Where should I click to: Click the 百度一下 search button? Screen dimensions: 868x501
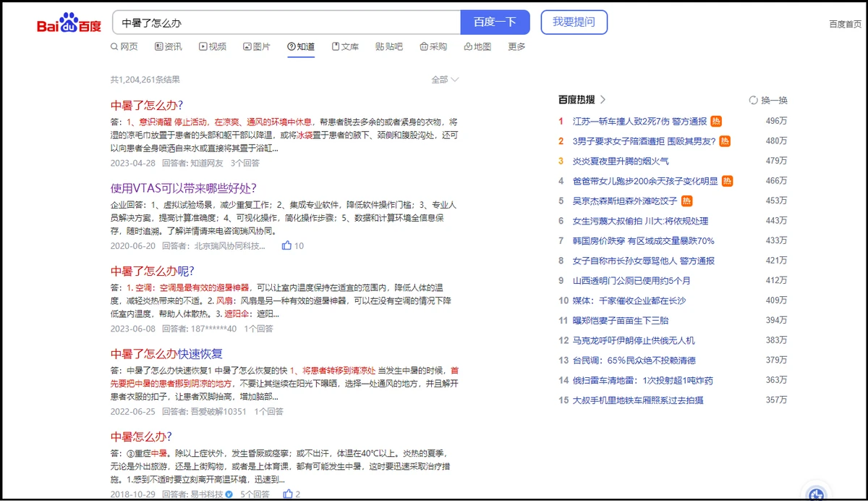[495, 22]
